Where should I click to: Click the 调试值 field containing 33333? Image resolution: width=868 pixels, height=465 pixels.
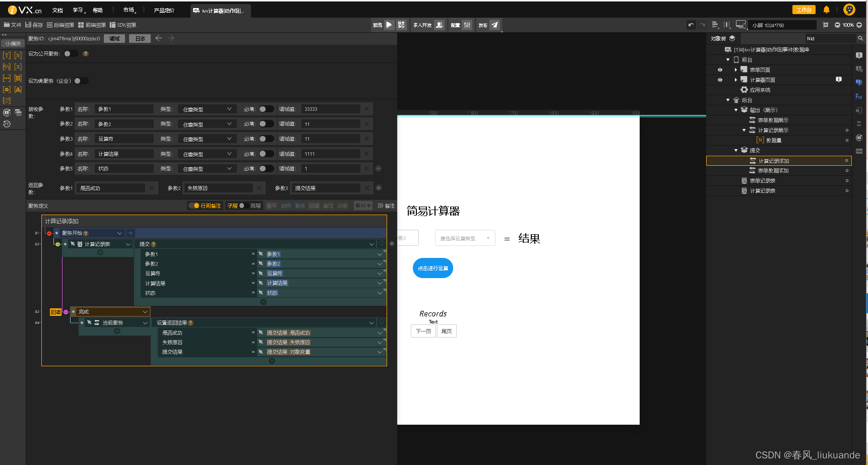pos(331,109)
